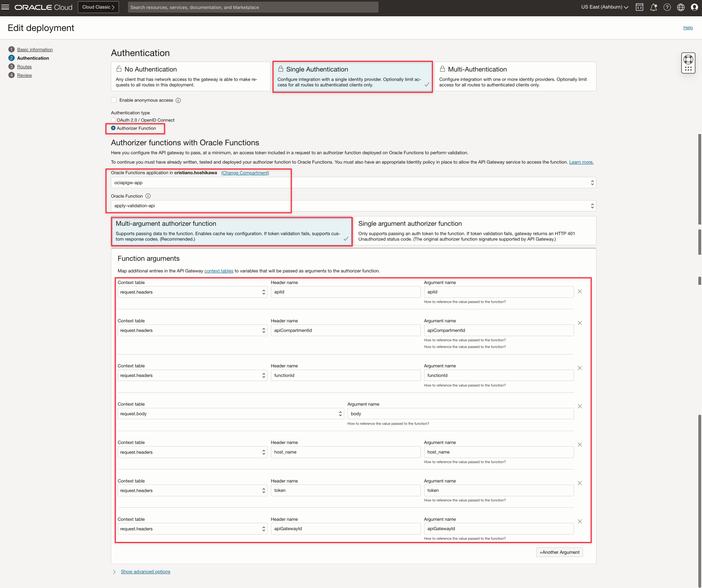The width and height of the screenshot is (702, 588).
Task: Delete the request.body argument row
Action: (x=579, y=406)
